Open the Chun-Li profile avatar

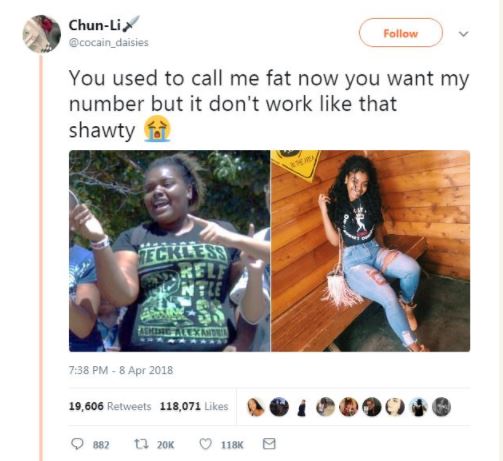click(42, 34)
